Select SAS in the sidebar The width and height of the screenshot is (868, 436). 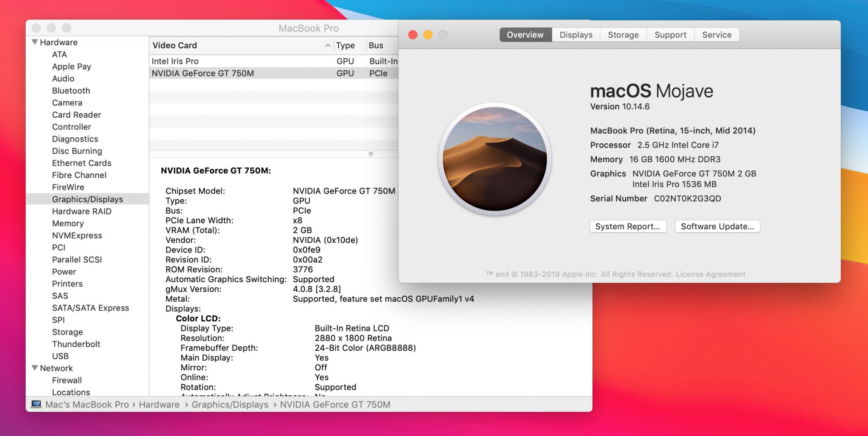pos(60,296)
